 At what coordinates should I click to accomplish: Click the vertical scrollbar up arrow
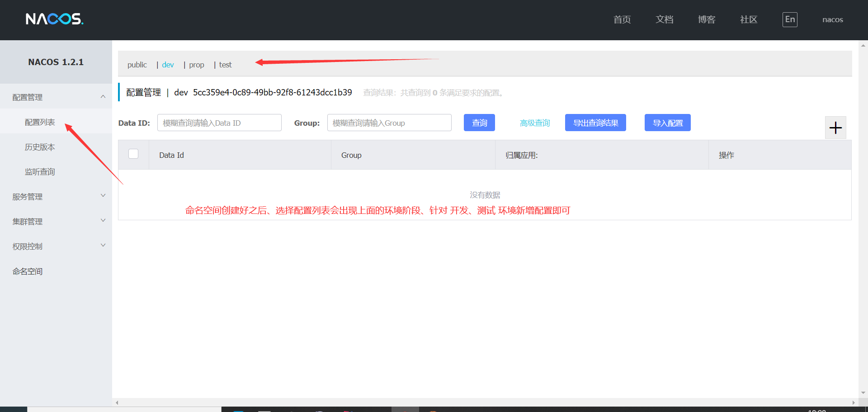863,45
